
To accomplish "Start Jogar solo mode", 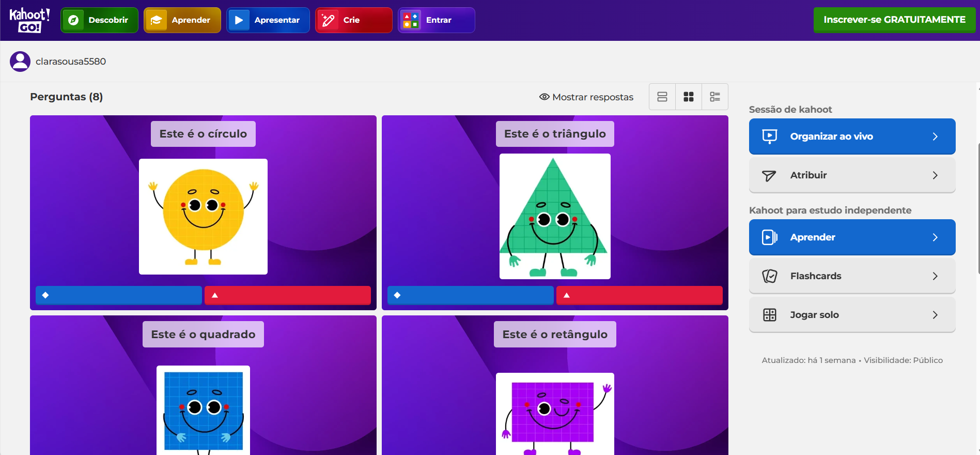I will coord(851,315).
